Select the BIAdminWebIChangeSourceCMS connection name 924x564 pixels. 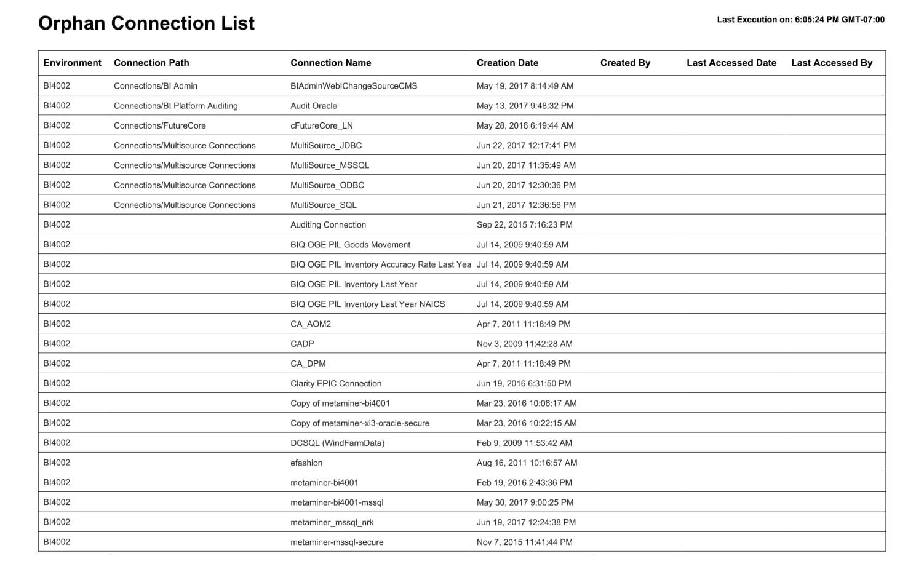pyautogui.click(x=354, y=86)
